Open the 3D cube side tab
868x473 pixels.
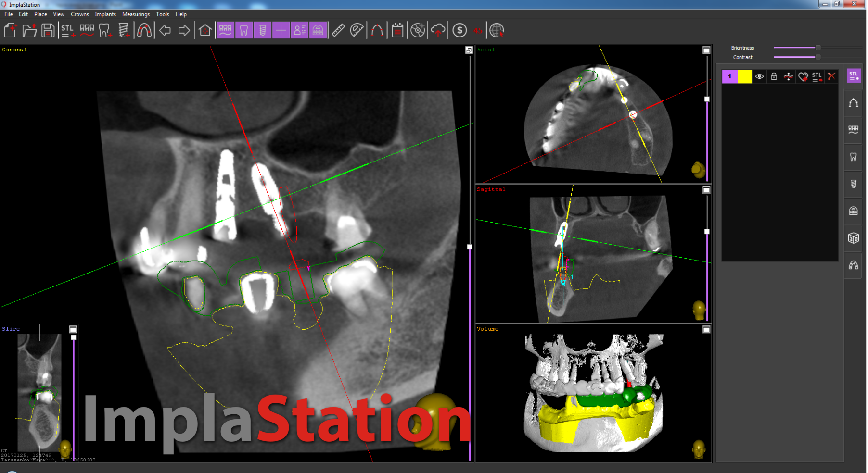(x=853, y=238)
